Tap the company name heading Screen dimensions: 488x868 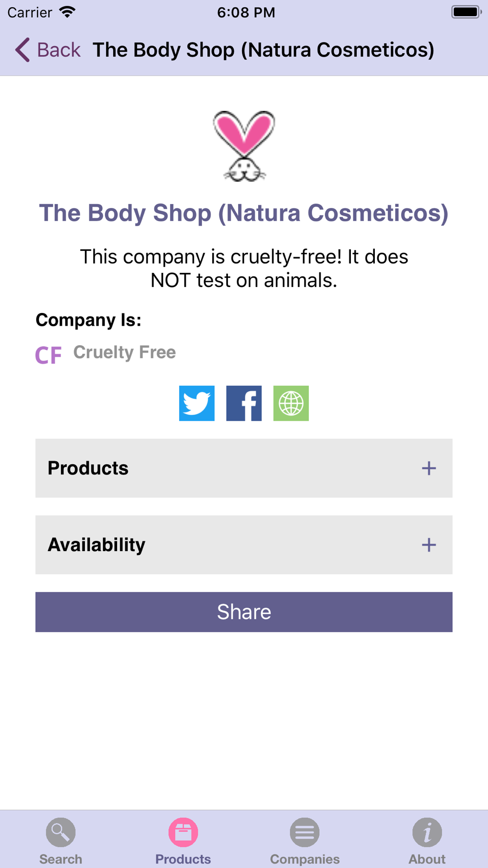click(x=244, y=213)
